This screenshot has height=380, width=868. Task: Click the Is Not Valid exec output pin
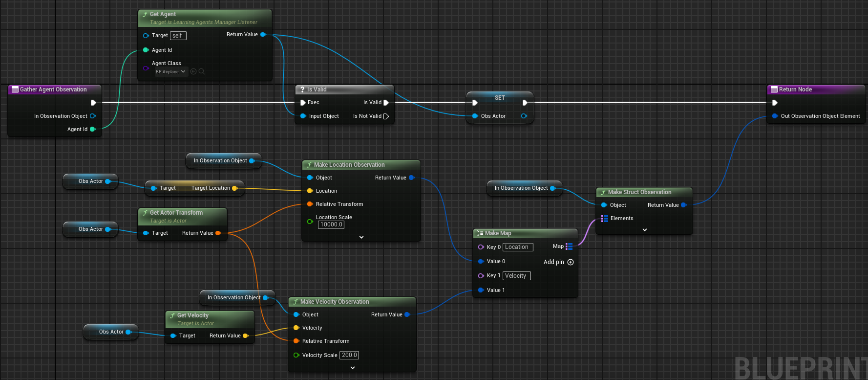(386, 116)
